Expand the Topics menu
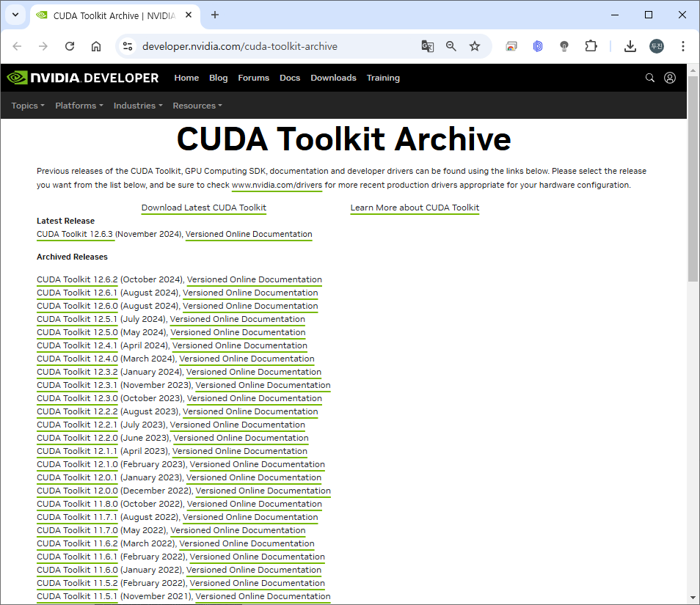The height and width of the screenshot is (605, 700). (28, 106)
